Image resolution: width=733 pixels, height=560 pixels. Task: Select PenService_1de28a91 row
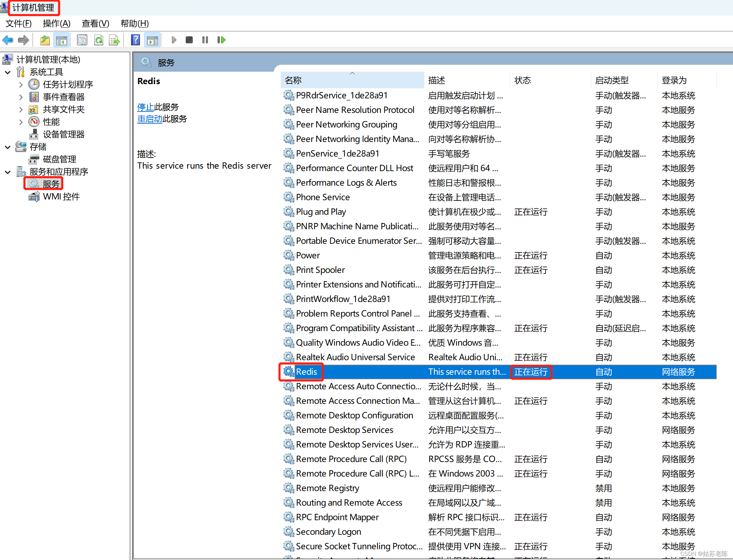tap(498, 154)
